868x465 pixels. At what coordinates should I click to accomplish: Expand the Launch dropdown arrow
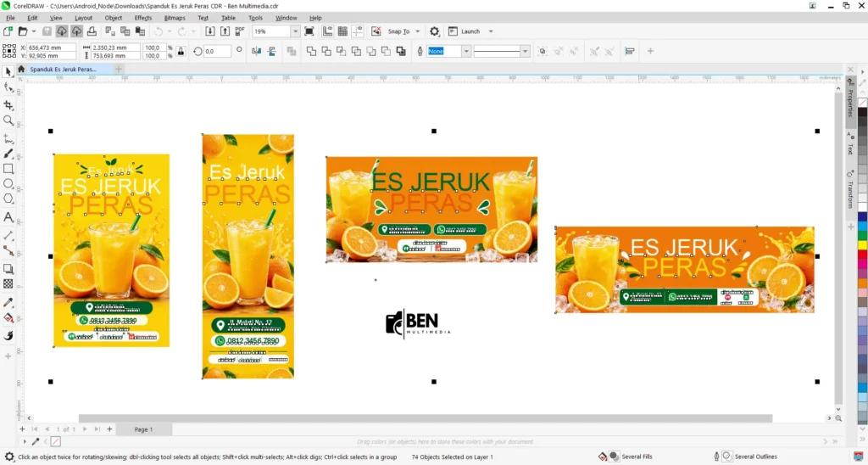point(491,31)
